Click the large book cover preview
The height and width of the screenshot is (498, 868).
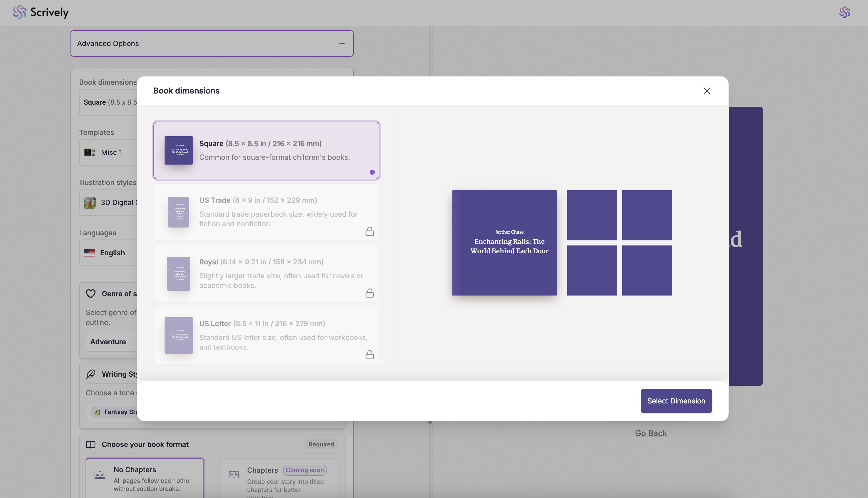[x=504, y=242]
